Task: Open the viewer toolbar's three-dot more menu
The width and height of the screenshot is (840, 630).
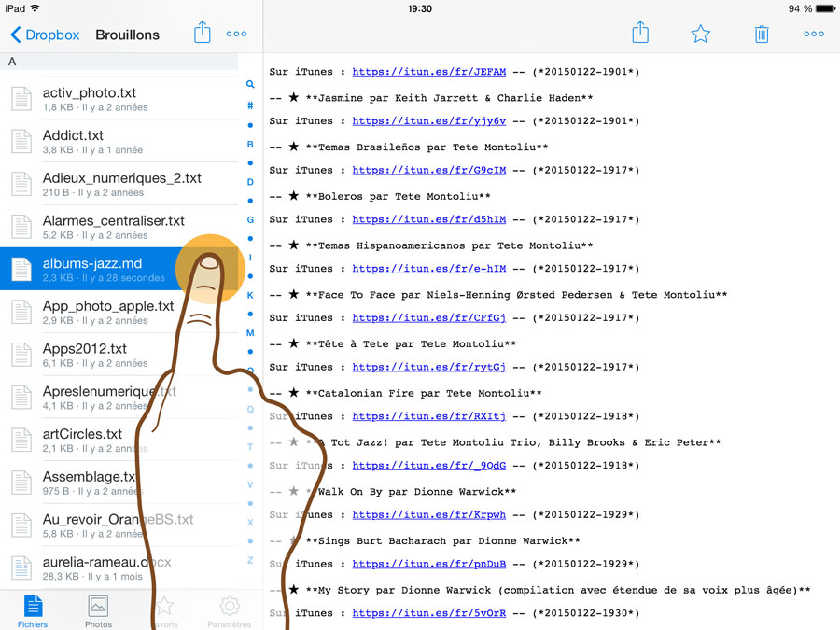Action: click(x=814, y=34)
